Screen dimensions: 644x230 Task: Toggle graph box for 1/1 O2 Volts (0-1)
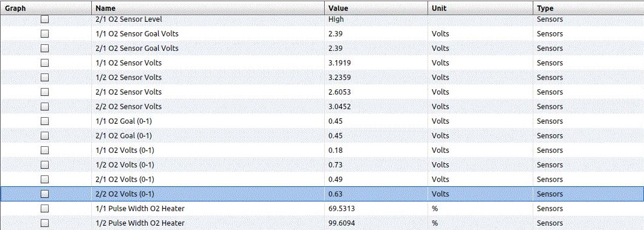click(x=45, y=150)
